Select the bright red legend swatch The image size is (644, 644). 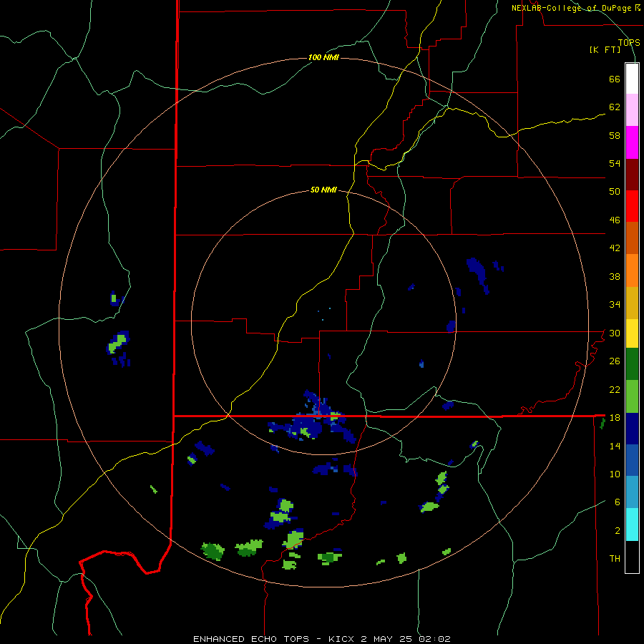point(632,206)
